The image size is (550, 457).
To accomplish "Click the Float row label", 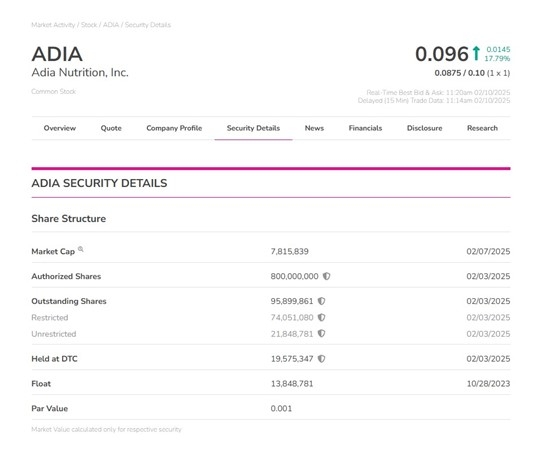I will click(x=41, y=384).
